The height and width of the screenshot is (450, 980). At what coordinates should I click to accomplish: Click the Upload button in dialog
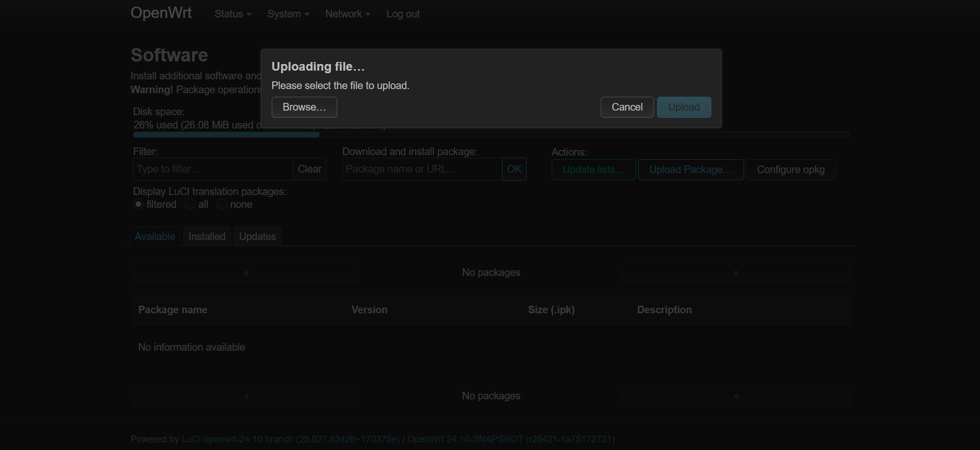pos(684,107)
